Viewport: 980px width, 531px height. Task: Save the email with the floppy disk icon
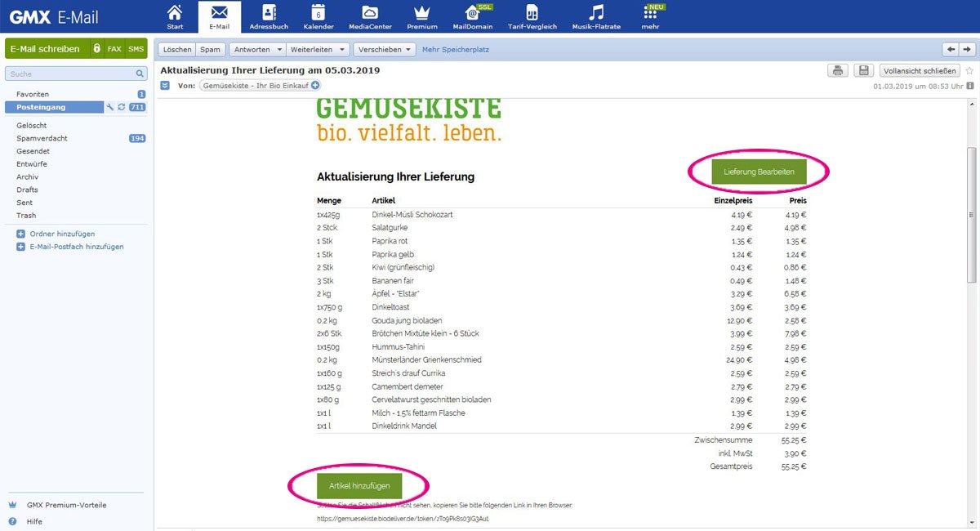coord(864,71)
